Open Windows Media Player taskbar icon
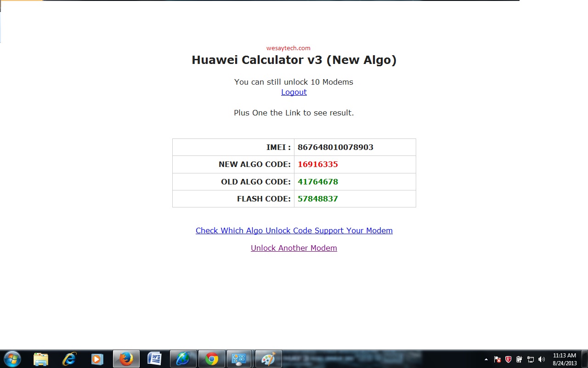588x368 pixels. point(97,359)
